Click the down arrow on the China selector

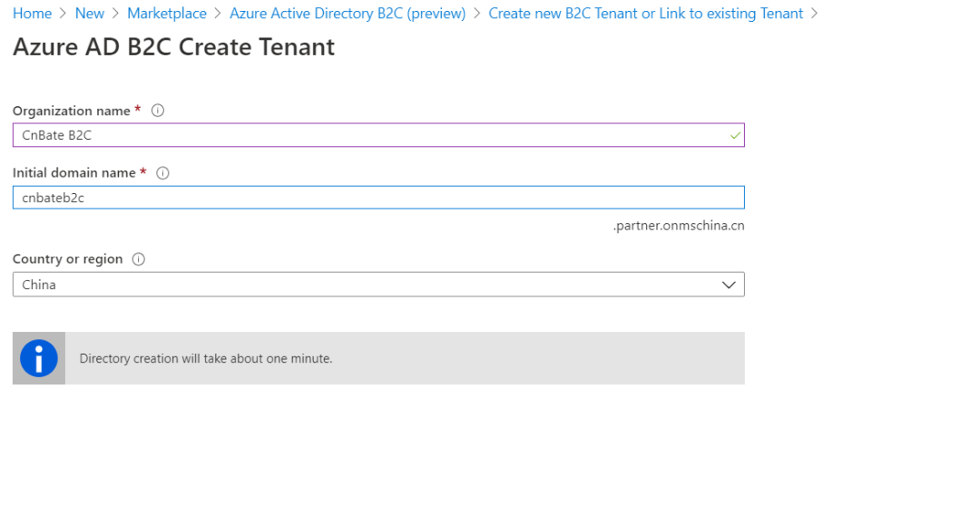(x=729, y=285)
